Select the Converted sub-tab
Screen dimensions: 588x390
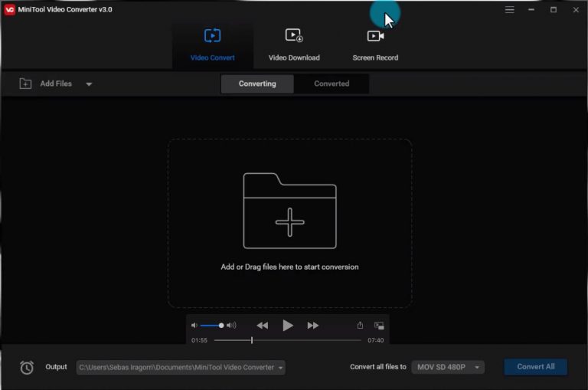coord(332,84)
